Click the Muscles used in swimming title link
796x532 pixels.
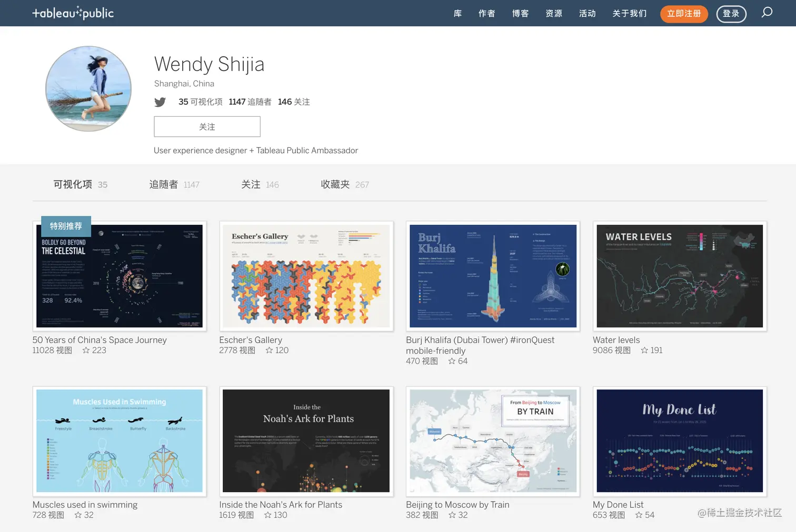(85, 505)
